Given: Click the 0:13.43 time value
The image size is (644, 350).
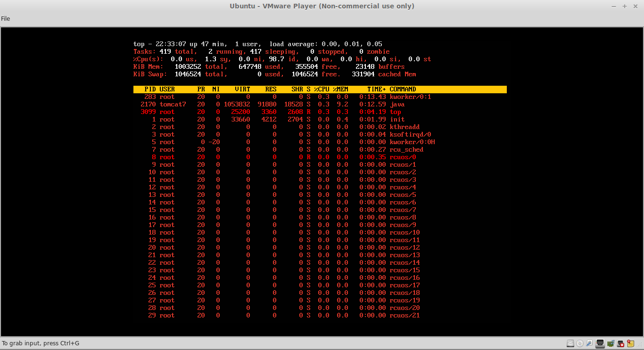Looking at the screenshot, I should (372, 97).
